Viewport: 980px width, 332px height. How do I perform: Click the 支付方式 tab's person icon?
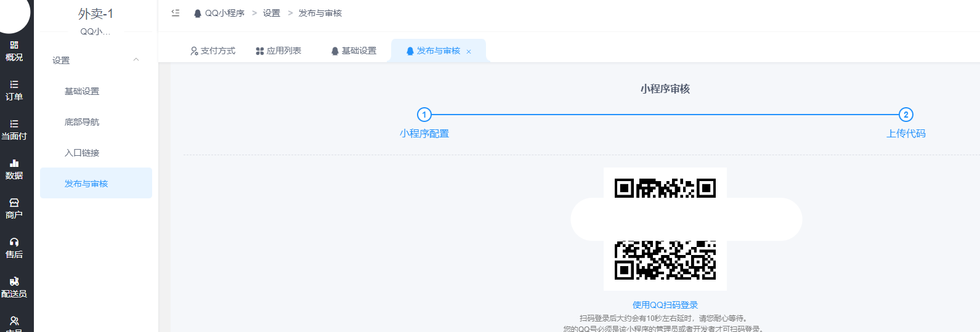click(194, 51)
